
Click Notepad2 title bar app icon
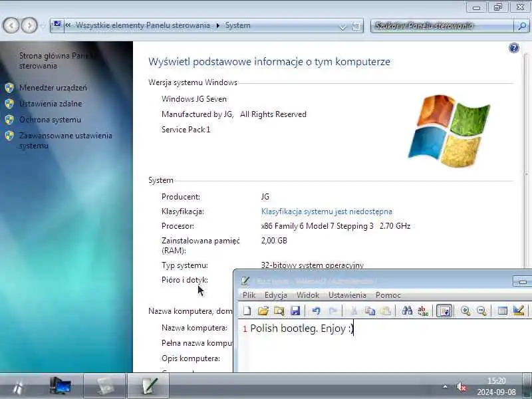245,281
